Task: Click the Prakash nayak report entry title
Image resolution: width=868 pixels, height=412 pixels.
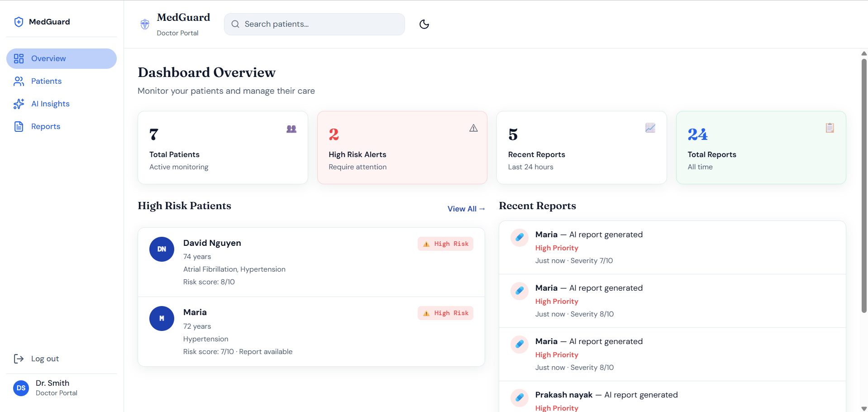Action: [x=606, y=395]
